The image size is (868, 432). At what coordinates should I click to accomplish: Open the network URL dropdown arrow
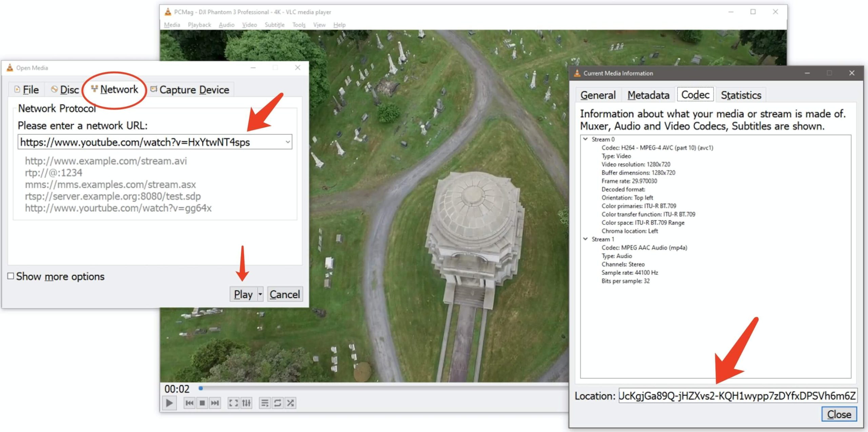pyautogui.click(x=288, y=142)
